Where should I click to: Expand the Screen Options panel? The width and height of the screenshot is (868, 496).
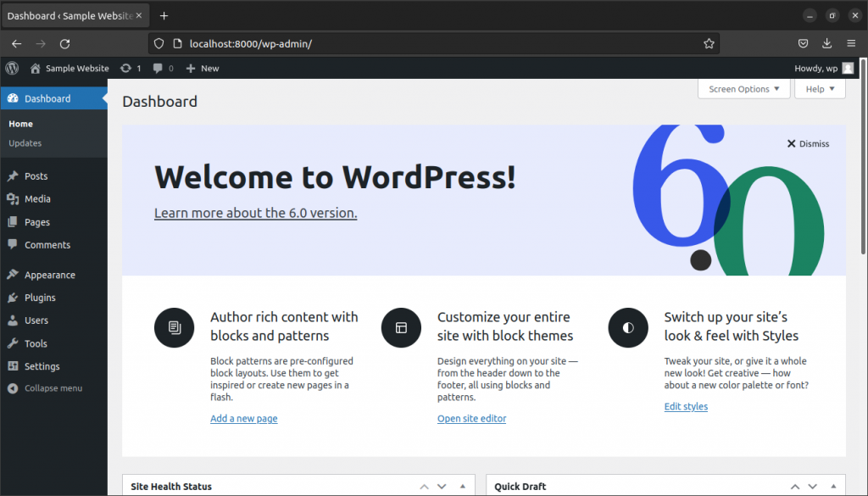click(x=743, y=88)
